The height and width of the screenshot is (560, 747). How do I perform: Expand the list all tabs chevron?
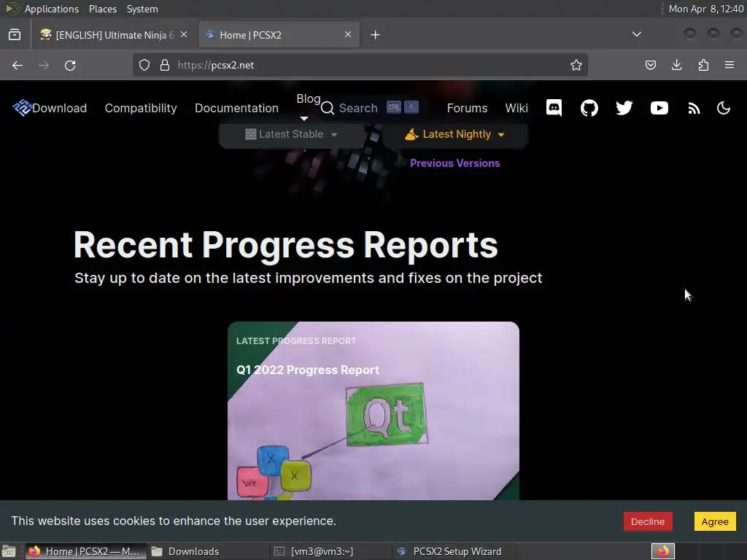[x=636, y=34]
